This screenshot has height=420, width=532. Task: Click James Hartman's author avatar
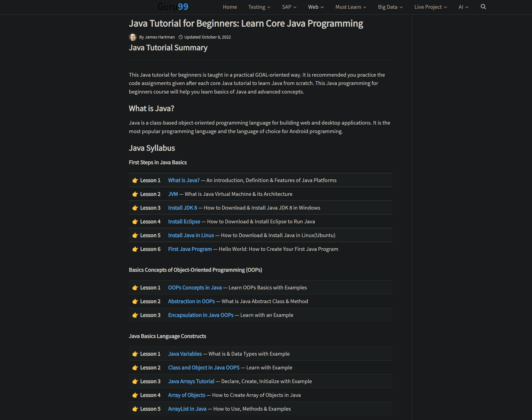[x=133, y=37]
